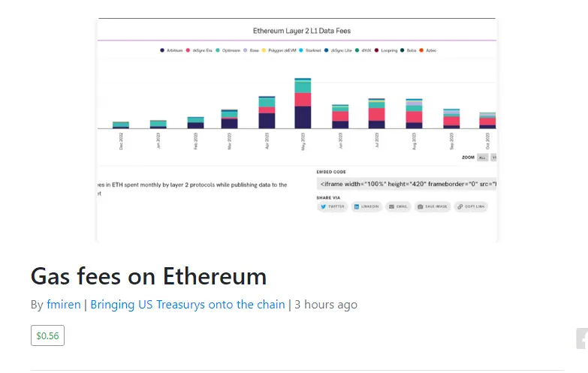Click the partial Facebook icon at right edge

(583, 338)
